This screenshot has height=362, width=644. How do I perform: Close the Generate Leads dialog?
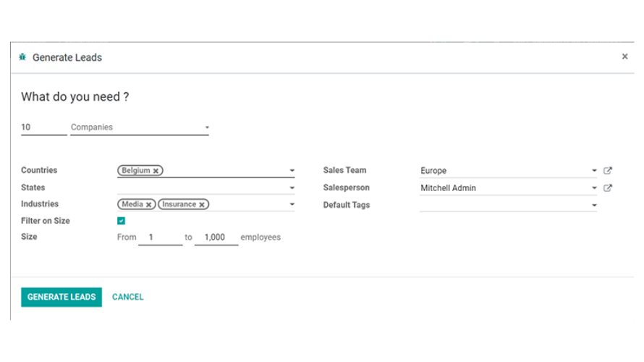(625, 56)
